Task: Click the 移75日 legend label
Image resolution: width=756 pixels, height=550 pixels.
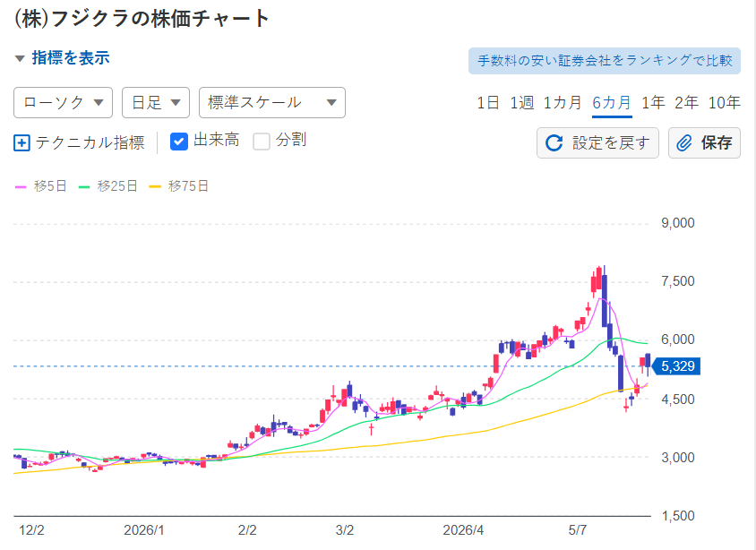Action: click(188, 186)
